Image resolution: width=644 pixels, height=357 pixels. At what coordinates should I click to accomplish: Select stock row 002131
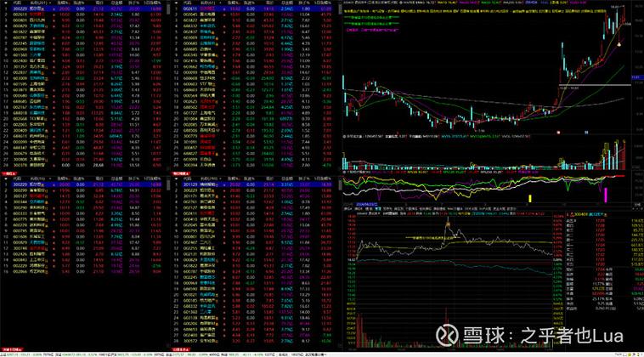pos(254,254)
